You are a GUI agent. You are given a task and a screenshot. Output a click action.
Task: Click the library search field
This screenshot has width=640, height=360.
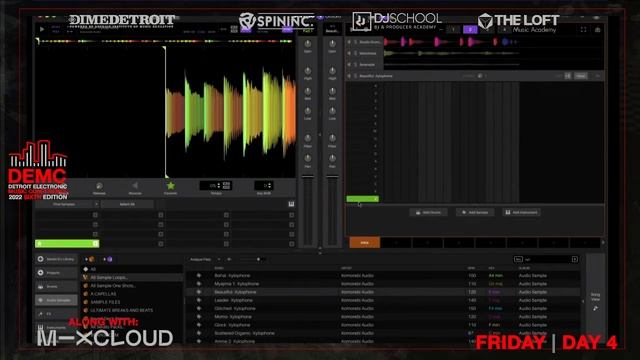(x=545, y=259)
